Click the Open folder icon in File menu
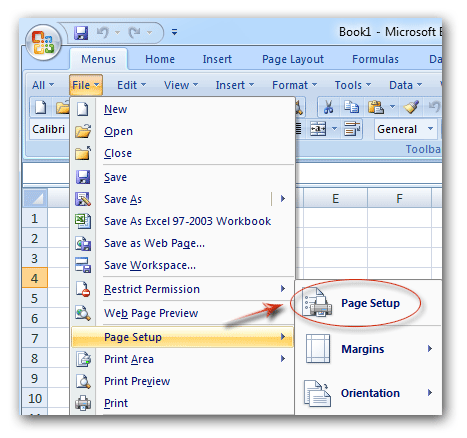Image resolution: width=467 pixels, height=438 pixels. pos(83,131)
